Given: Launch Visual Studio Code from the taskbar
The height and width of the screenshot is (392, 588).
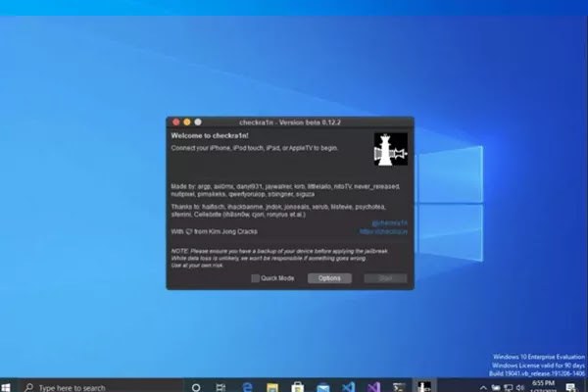Looking at the screenshot, I should pos(348,387).
